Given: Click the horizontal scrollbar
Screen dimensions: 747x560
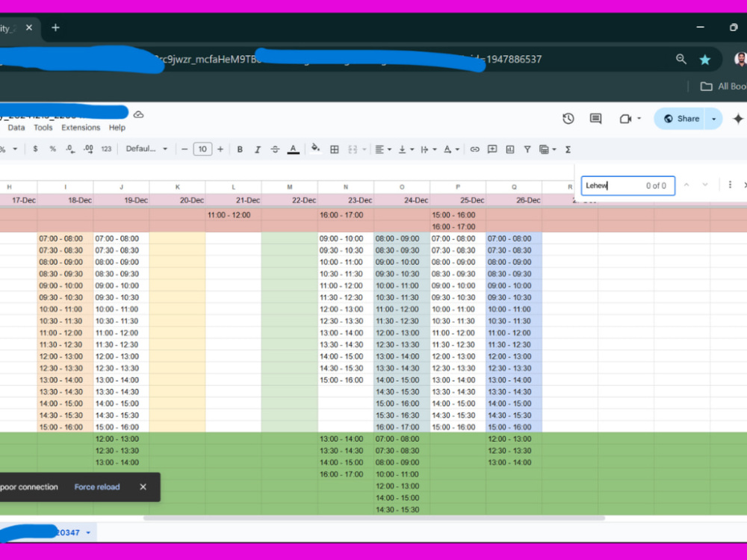Looking at the screenshot, I should [x=374, y=517].
